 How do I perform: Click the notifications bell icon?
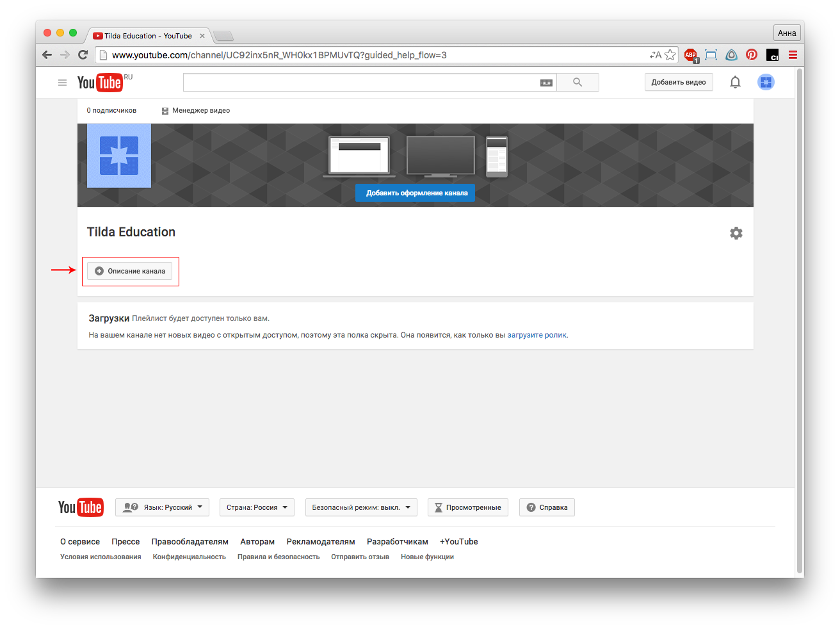[x=735, y=82]
